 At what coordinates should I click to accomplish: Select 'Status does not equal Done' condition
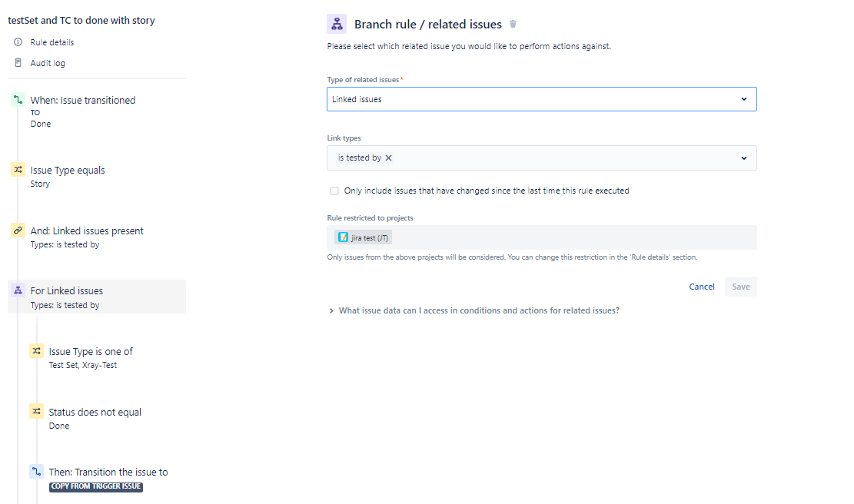click(x=95, y=418)
